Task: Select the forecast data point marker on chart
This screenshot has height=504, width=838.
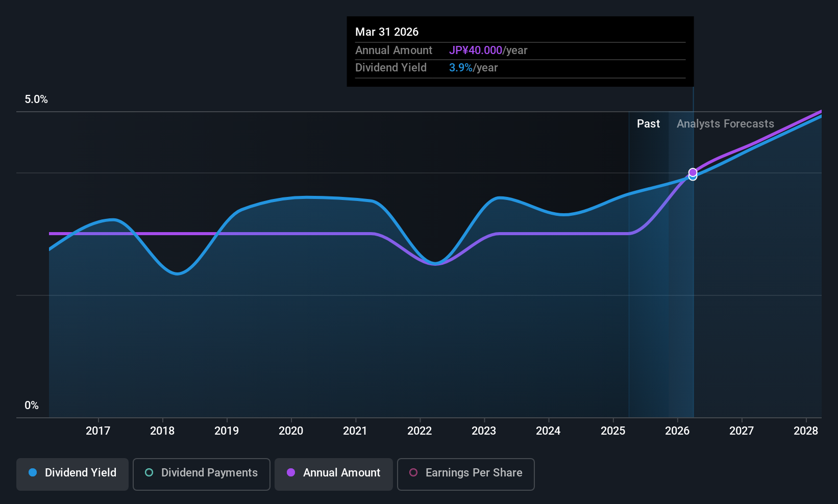Action: pyautogui.click(x=693, y=174)
